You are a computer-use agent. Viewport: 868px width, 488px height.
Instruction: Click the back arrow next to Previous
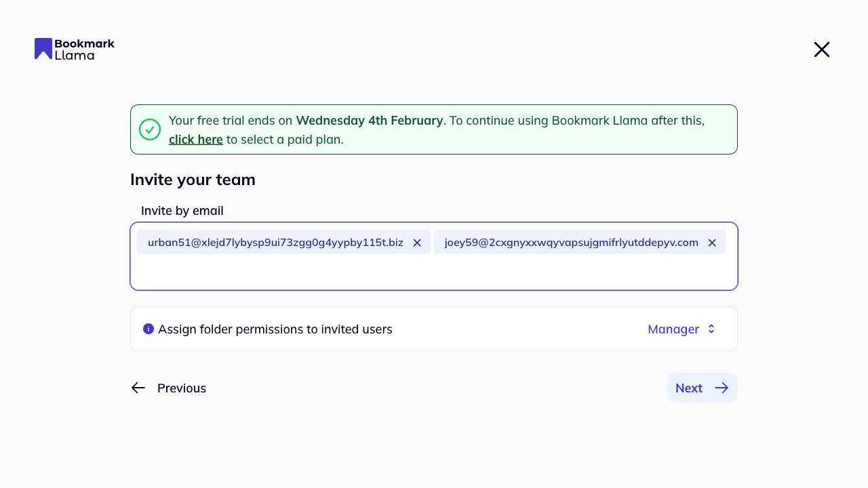[x=138, y=388]
